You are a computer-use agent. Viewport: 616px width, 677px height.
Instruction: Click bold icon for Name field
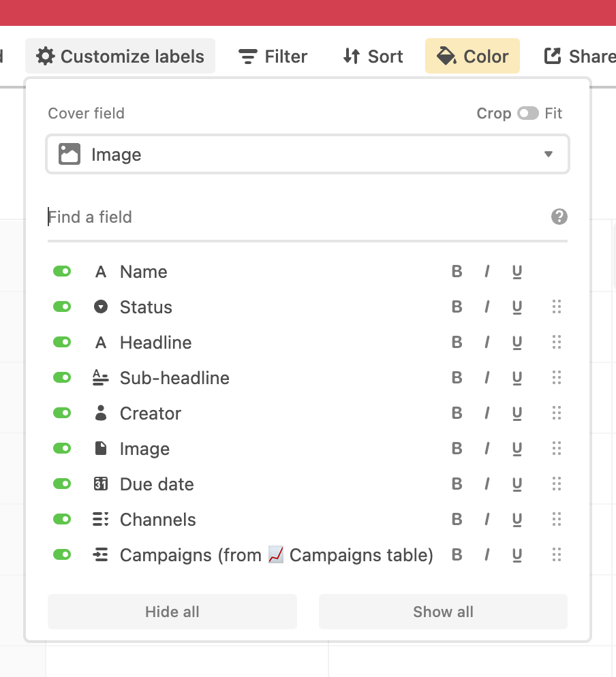pos(457,272)
